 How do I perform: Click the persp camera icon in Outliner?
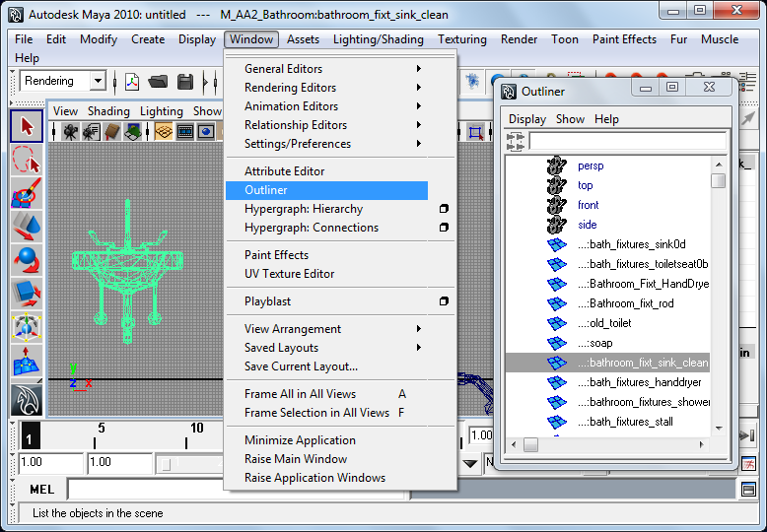point(556,166)
